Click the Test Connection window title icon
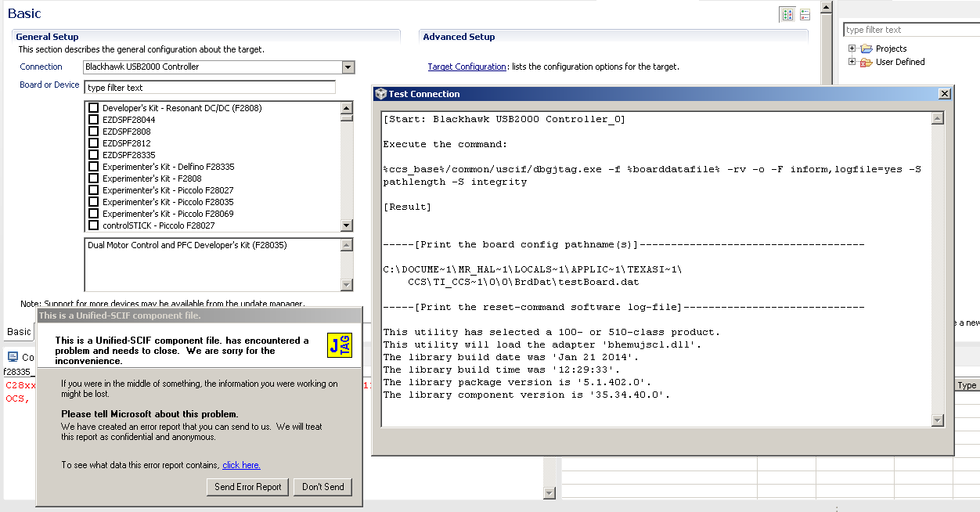This screenshot has width=980, height=512. pyautogui.click(x=380, y=94)
